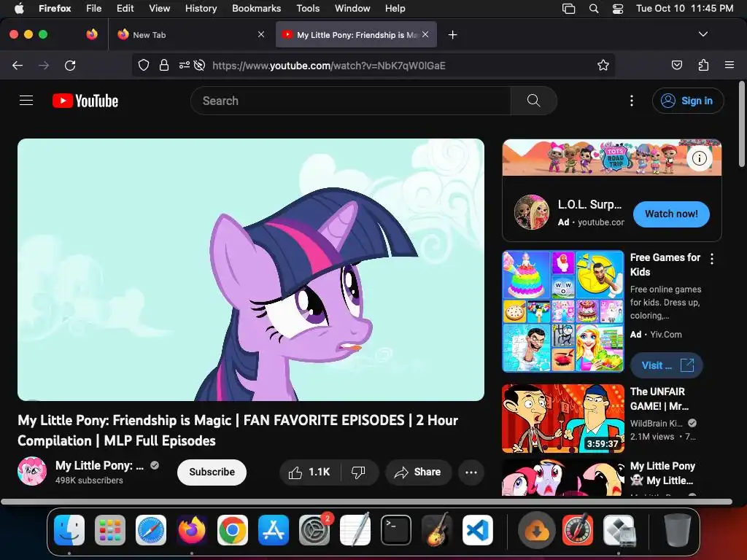The image size is (747, 560).
Task: Open the Firefox application menu
Action: click(x=729, y=65)
